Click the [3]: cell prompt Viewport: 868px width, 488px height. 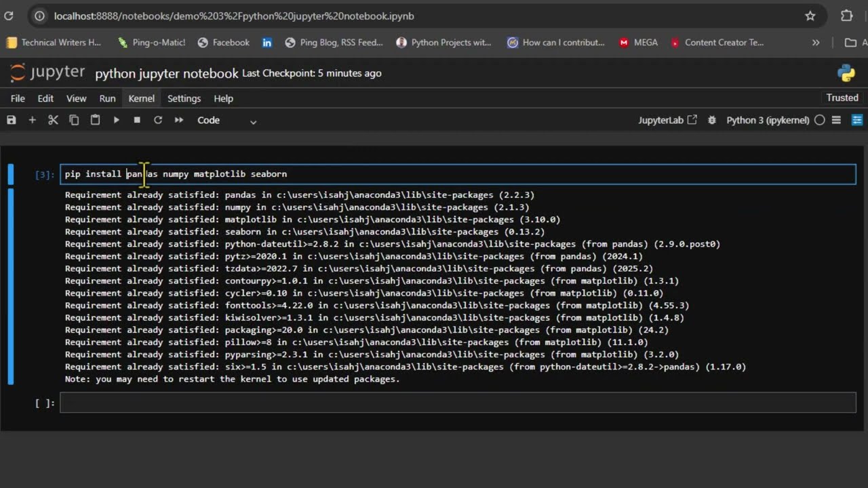click(45, 174)
